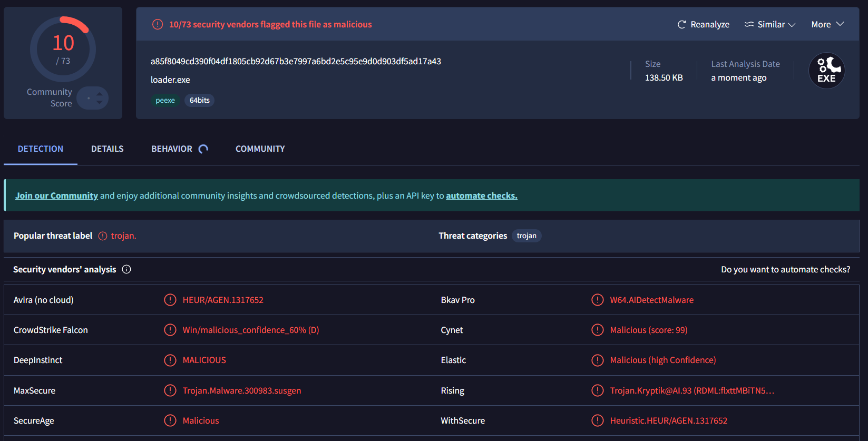Click the Join our Community link
868x441 pixels.
pyautogui.click(x=56, y=195)
